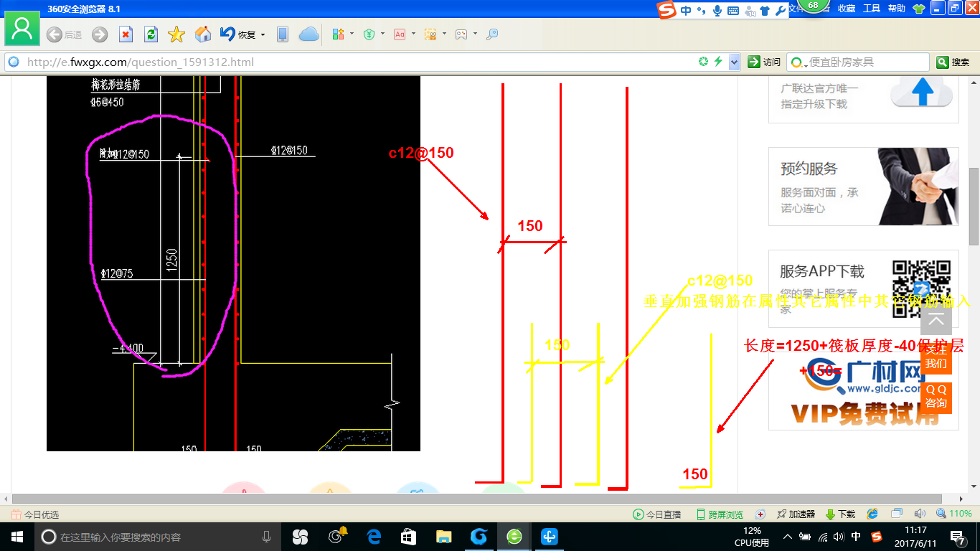Open the 收藏 menu

coord(847,9)
